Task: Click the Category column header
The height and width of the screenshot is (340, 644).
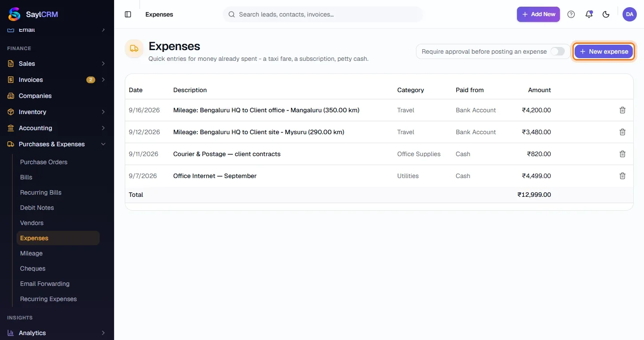Action: tap(411, 90)
